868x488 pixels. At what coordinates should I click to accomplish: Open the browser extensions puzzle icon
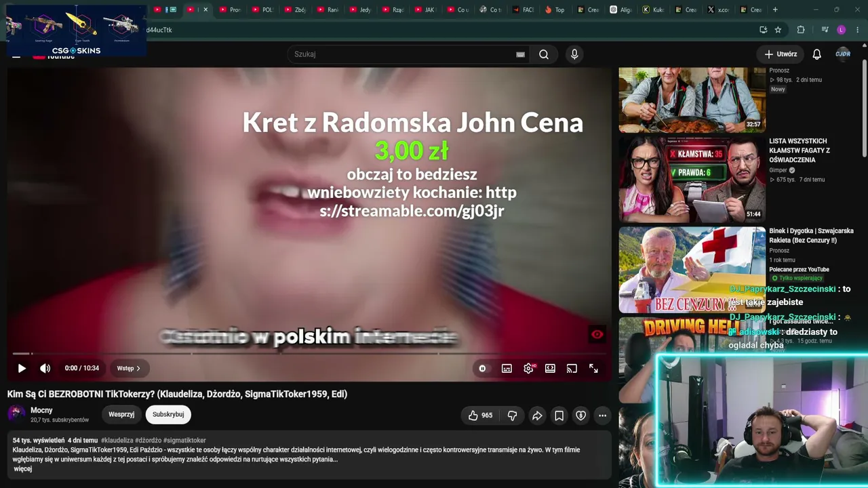[x=801, y=30]
